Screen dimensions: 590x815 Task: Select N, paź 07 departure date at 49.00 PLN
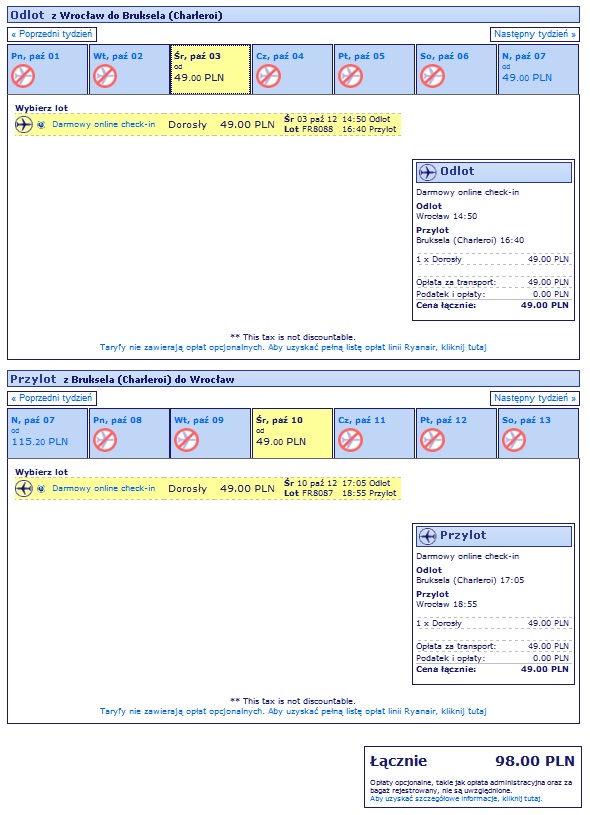(538, 70)
